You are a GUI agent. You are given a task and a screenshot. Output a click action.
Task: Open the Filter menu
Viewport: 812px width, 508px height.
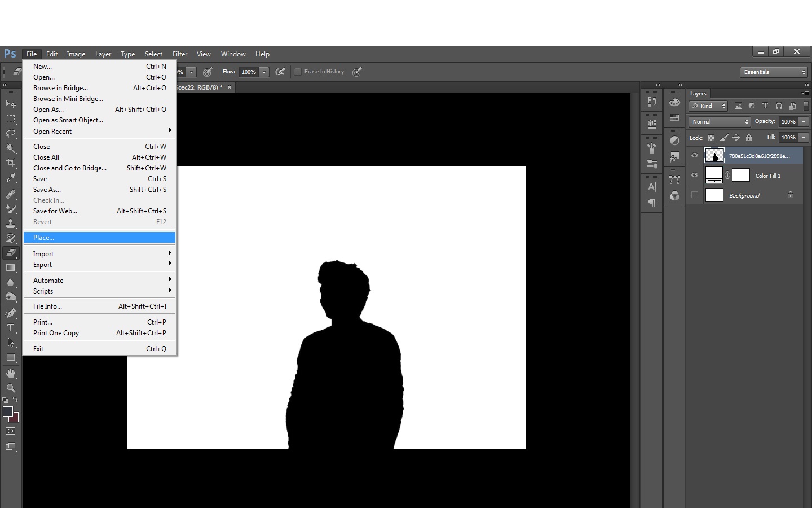(x=180, y=54)
